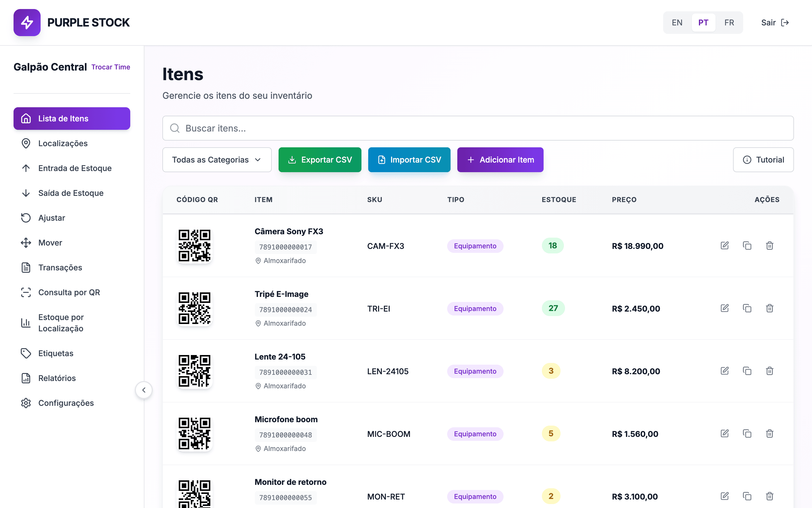
Task: Click Exportar CSV button
Action: 320,159
